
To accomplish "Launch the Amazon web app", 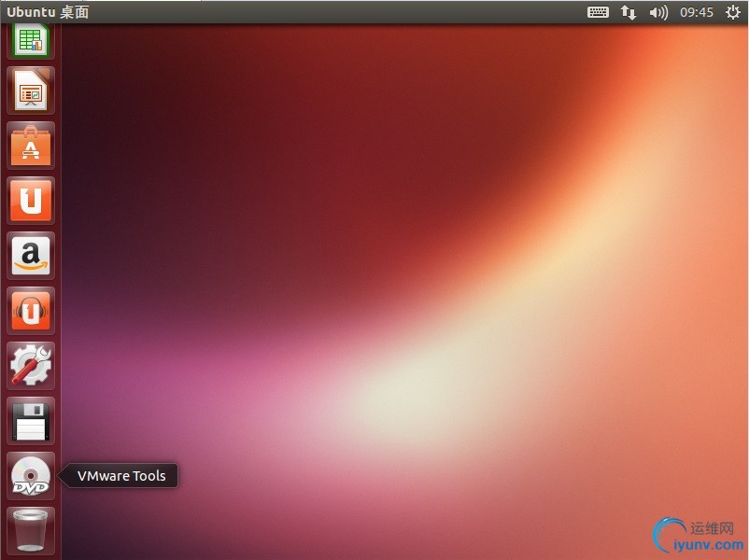I will pyautogui.click(x=31, y=256).
